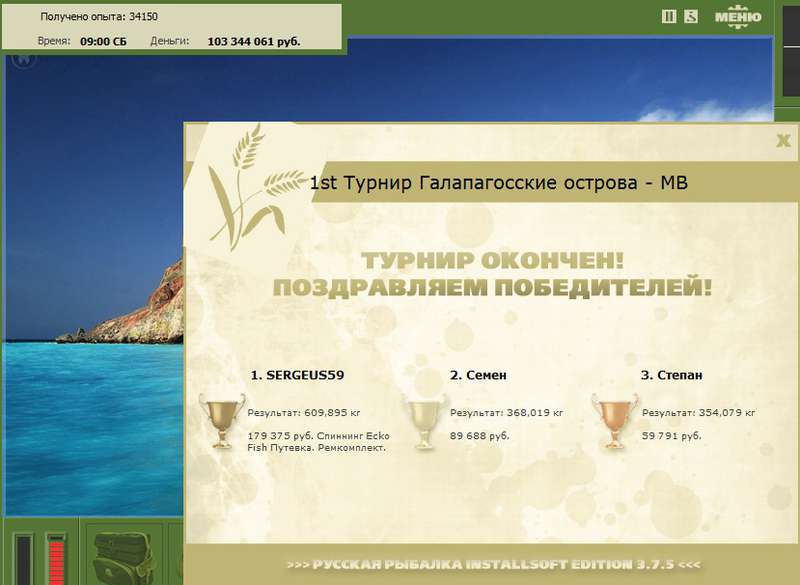
Task: Click the game time 09:00 СБ
Action: [x=103, y=42]
